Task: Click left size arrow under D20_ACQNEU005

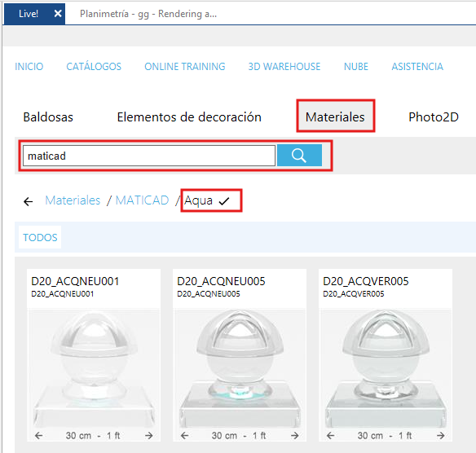Action: [x=184, y=436]
